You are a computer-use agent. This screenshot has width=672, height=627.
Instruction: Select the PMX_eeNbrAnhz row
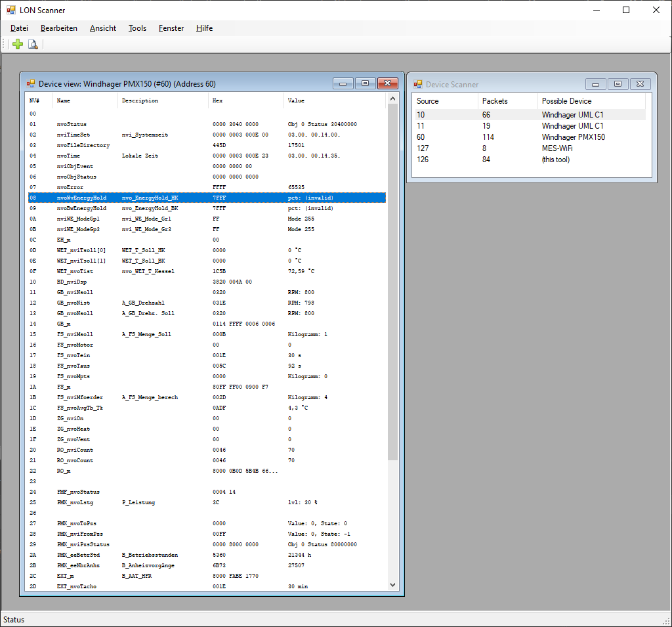(207, 566)
